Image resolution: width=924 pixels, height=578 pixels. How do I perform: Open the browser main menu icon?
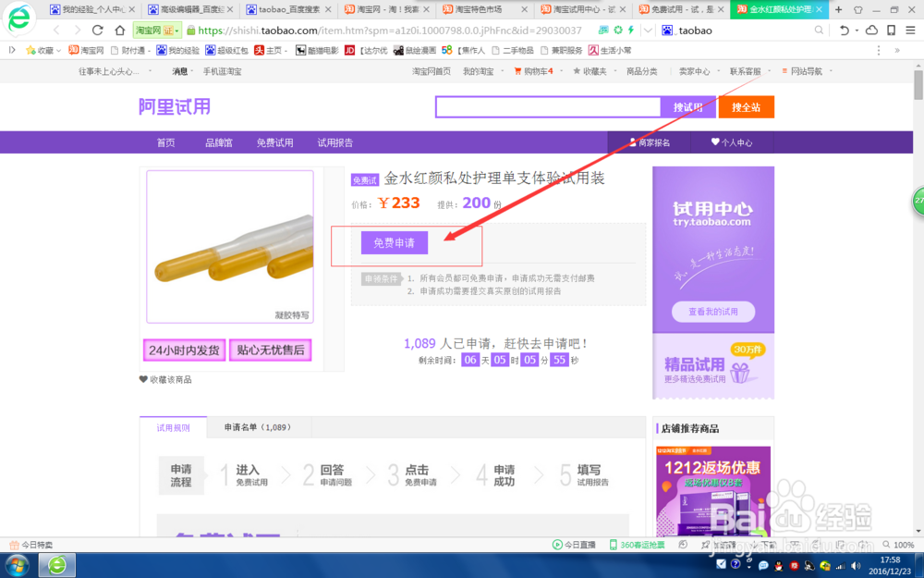pyautogui.click(x=910, y=31)
